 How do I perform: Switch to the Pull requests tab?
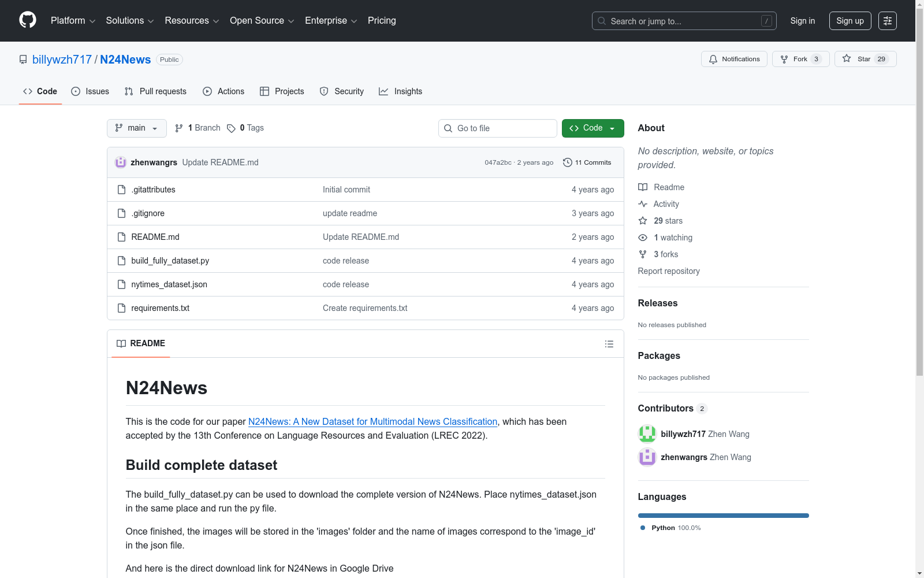(155, 91)
